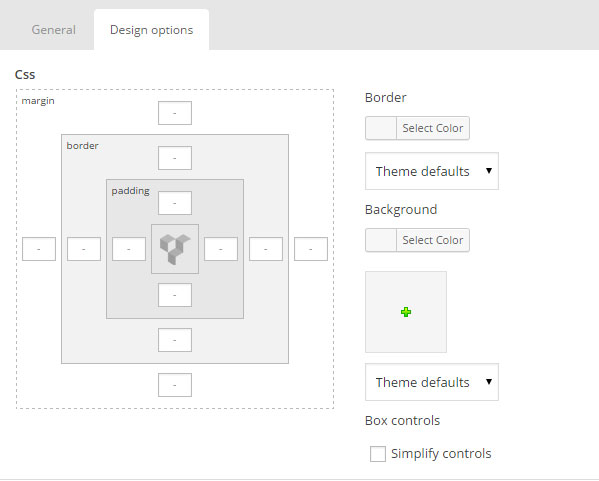The width and height of the screenshot is (599, 481).
Task: Click the Visual Composer logo in center
Action: click(175, 249)
